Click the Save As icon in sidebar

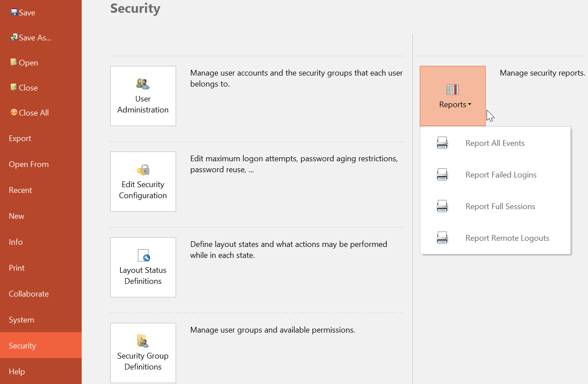point(14,37)
